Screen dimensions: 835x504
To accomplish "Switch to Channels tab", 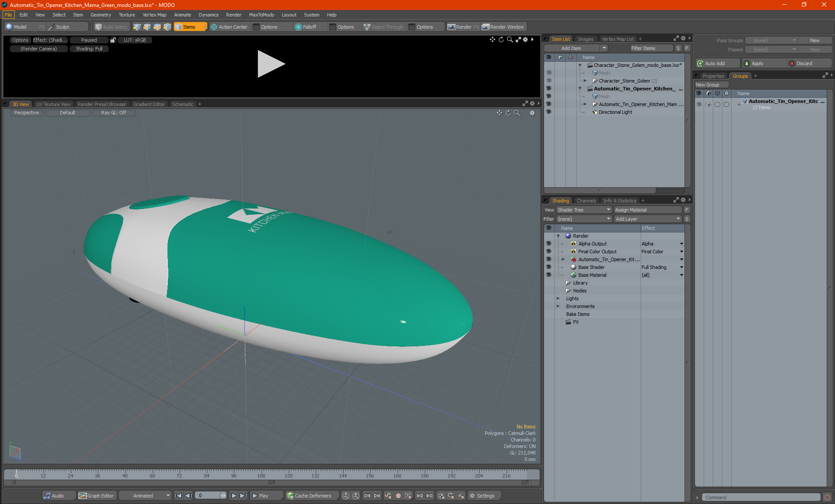I will coord(586,201).
